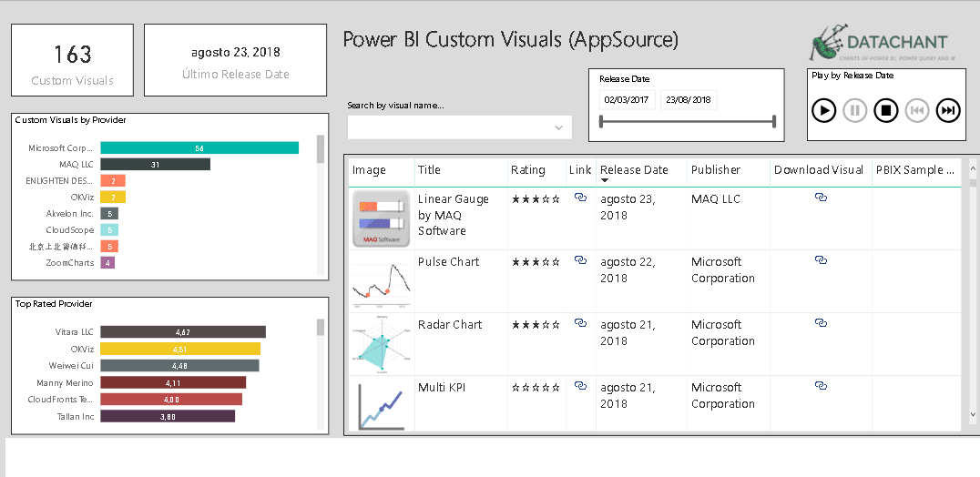The height and width of the screenshot is (477, 980).
Task: Click the MAQ LLC publisher cell
Action: (x=716, y=199)
